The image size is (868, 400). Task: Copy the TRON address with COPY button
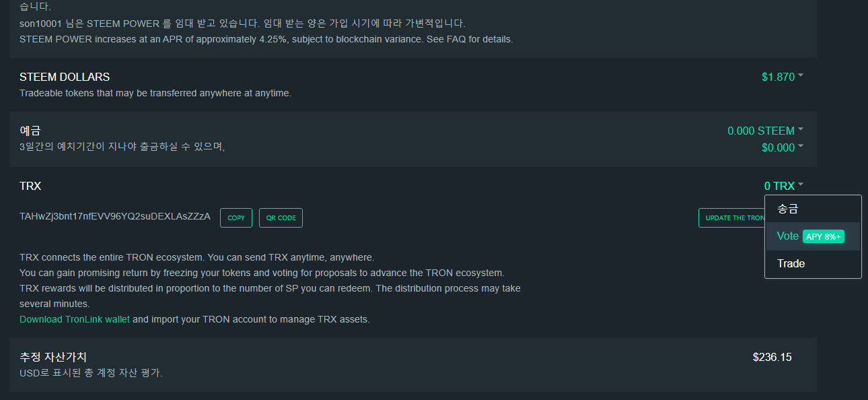click(x=236, y=218)
